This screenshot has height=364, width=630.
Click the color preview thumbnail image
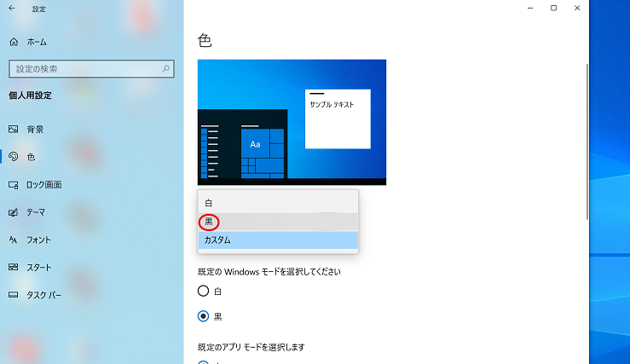click(x=292, y=122)
